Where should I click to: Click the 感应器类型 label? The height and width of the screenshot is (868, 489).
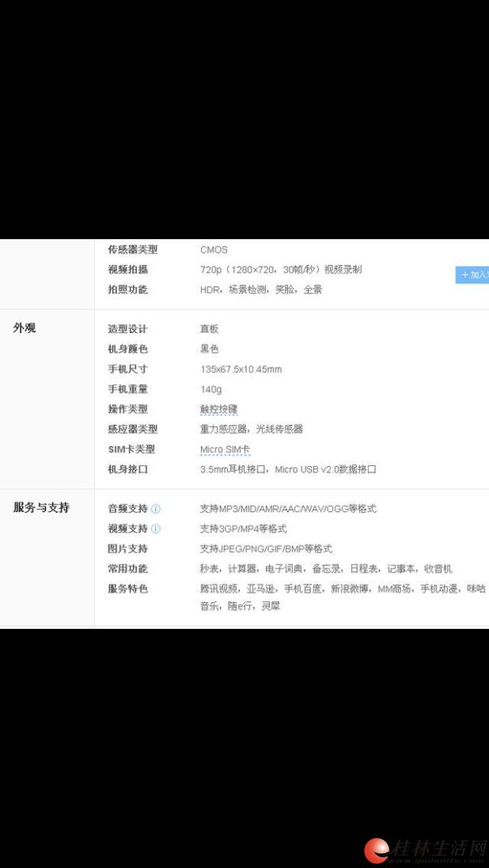coord(132,429)
